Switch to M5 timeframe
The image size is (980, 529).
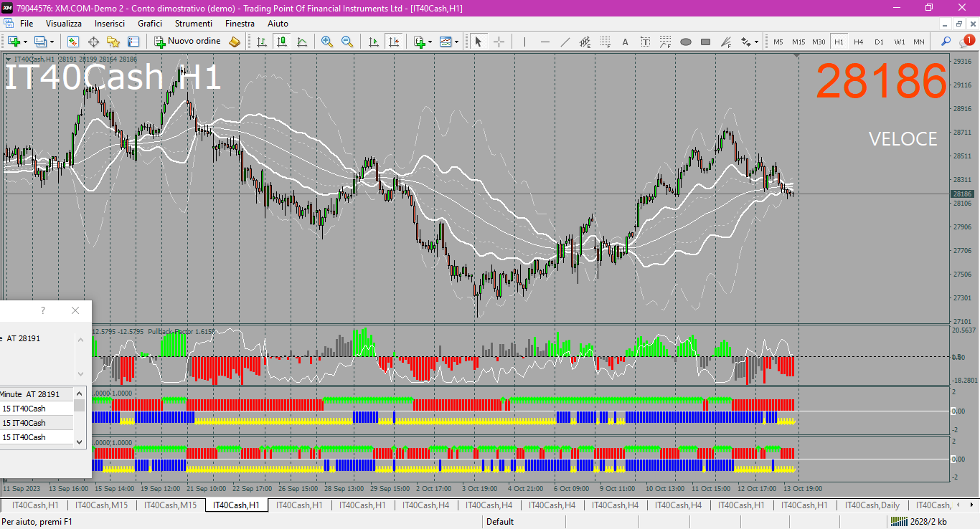coord(778,42)
